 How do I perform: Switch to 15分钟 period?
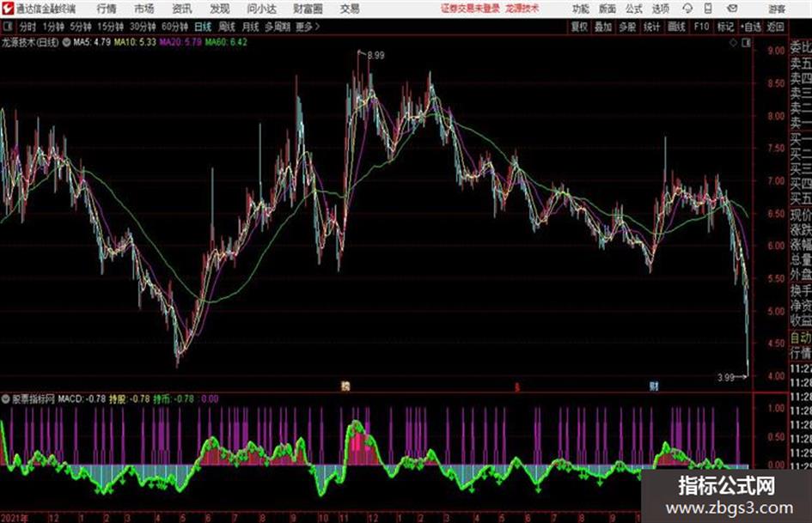coord(110,27)
